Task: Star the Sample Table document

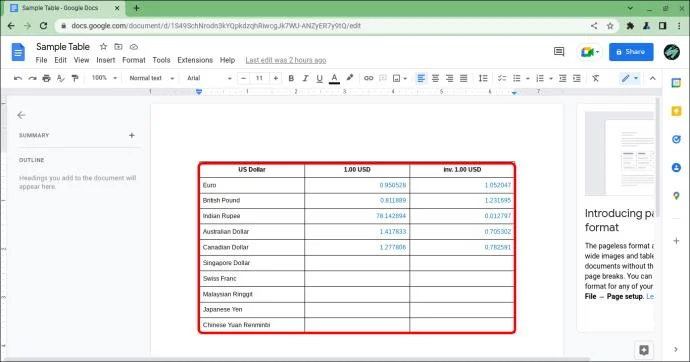Action: pyautogui.click(x=103, y=47)
